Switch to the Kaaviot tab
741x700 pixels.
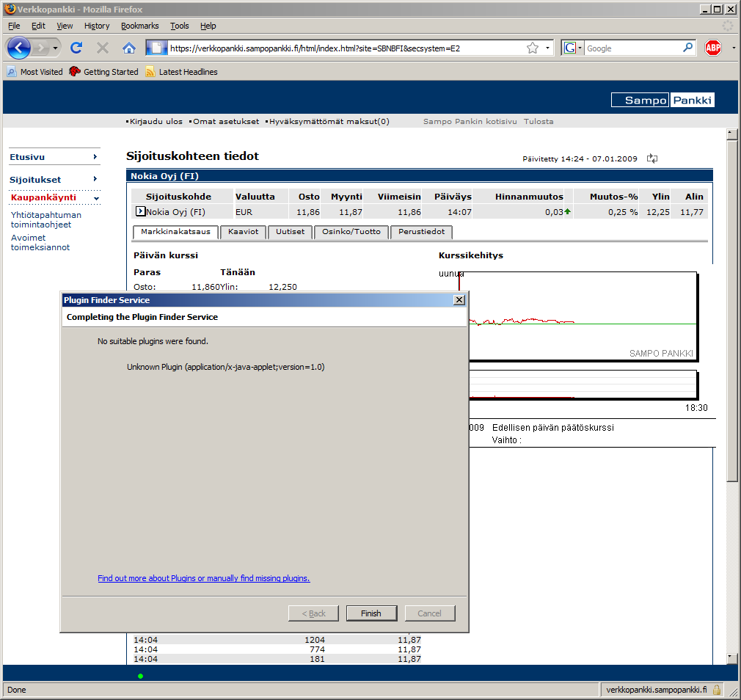(x=243, y=232)
